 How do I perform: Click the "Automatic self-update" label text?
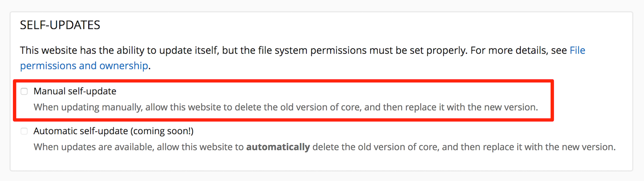(x=80, y=131)
